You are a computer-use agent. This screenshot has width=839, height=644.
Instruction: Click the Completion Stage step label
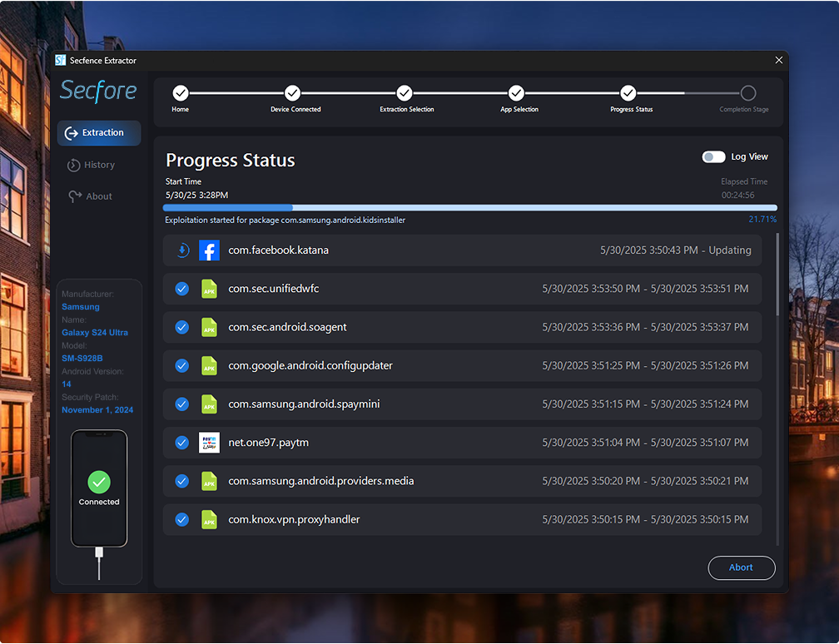pos(744,110)
